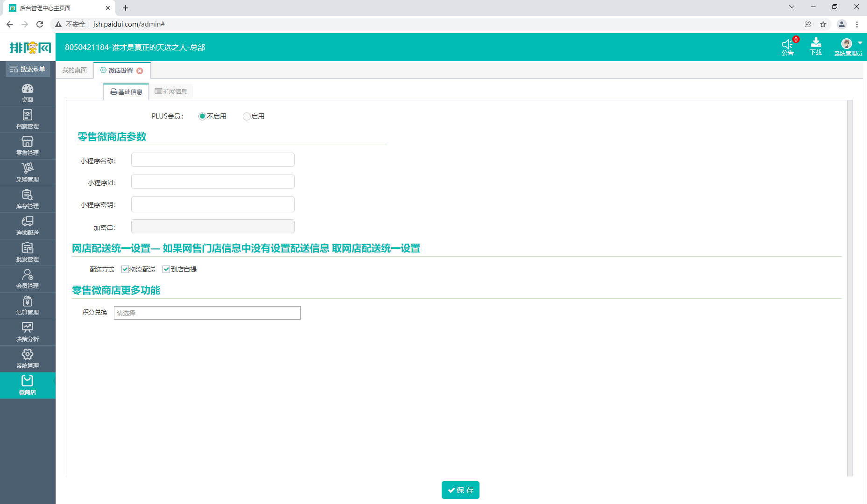Click the form panel vertical scrollbar
Screen dimensions: 867x504
850,288
